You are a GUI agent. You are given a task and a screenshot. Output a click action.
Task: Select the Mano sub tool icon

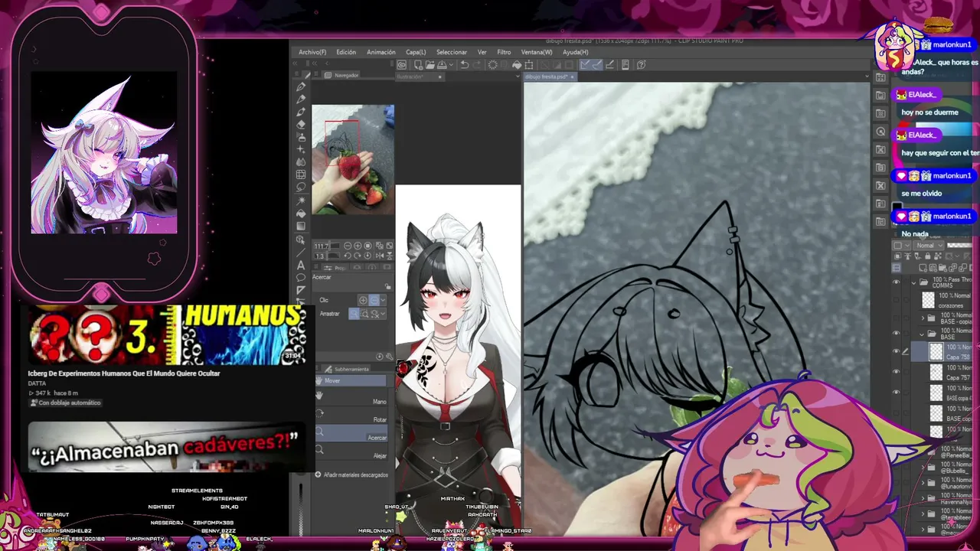pyautogui.click(x=319, y=395)
